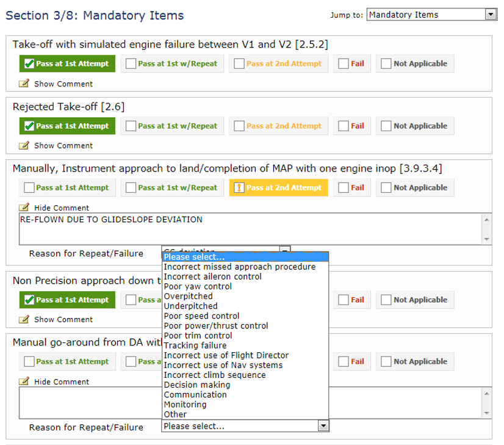Click scroll-down arrow in Manual go-around comment box
This screenshot has width=504, height=445.
point(486,413)
